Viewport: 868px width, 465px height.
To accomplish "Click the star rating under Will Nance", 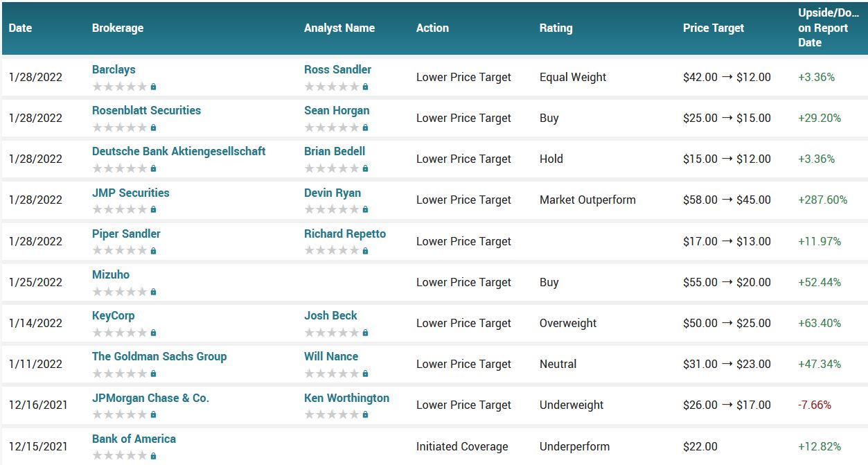I will click(331, 374).
